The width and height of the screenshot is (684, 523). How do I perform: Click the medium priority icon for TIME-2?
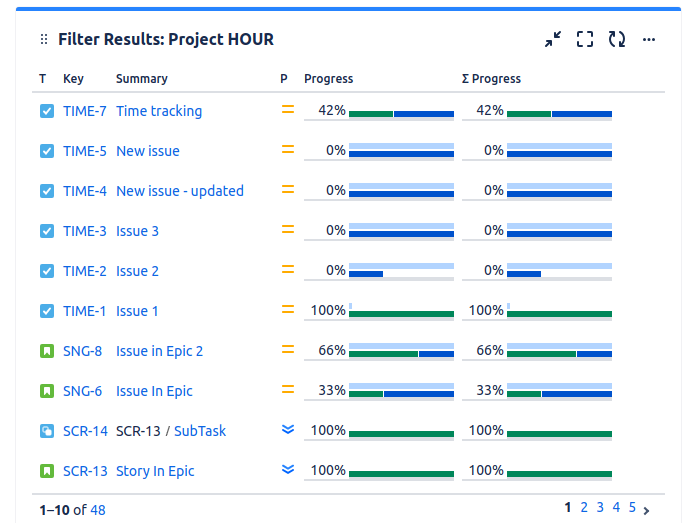point(288,270)
